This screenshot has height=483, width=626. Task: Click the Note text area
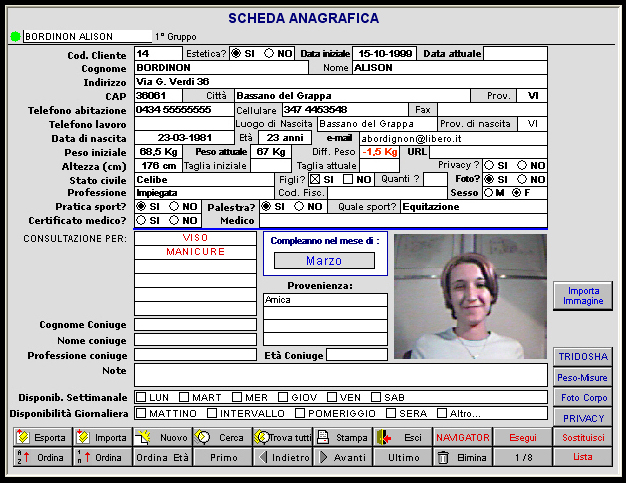coord(341,375)
